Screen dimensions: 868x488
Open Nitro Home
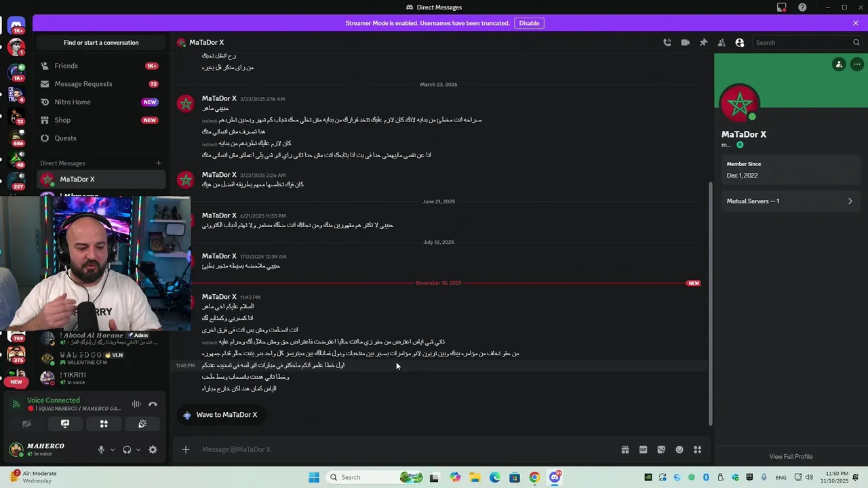click(x=100, y=102)
